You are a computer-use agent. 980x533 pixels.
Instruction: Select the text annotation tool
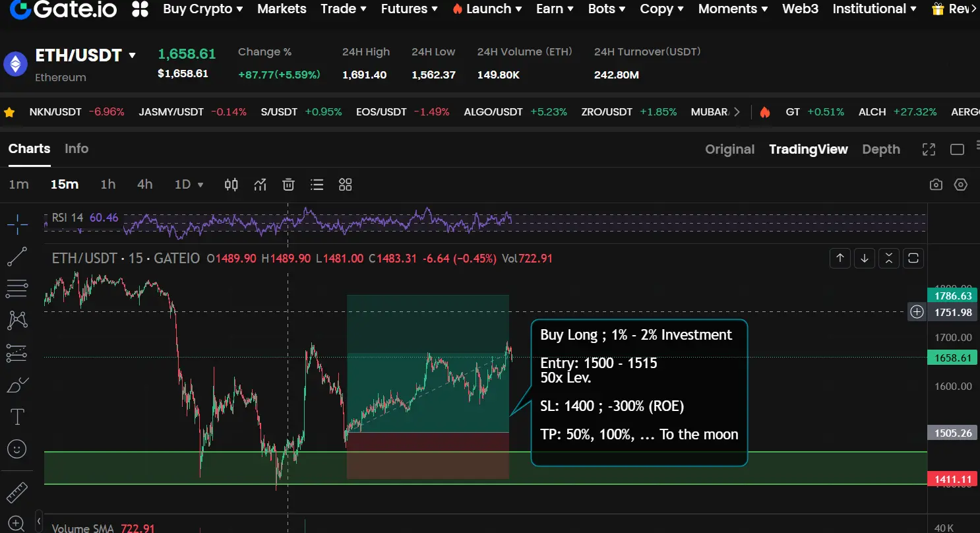coord(17,416)
